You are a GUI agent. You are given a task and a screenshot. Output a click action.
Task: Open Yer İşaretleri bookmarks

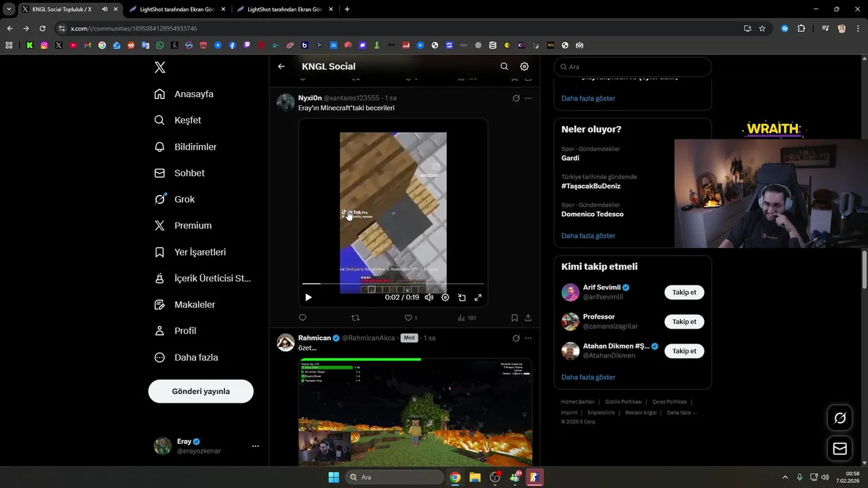(190, 252)
